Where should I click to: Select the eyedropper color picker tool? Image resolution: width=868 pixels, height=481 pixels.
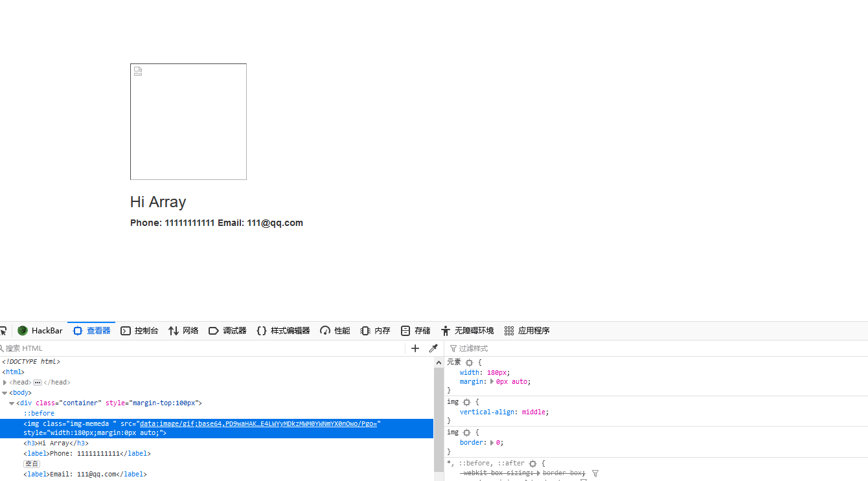click(x=433, y=348)
